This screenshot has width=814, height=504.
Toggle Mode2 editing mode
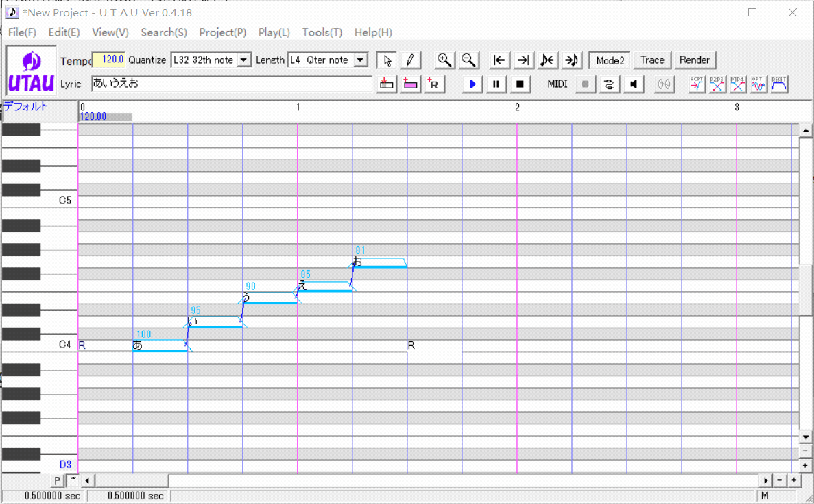click(x=609, y=60)
